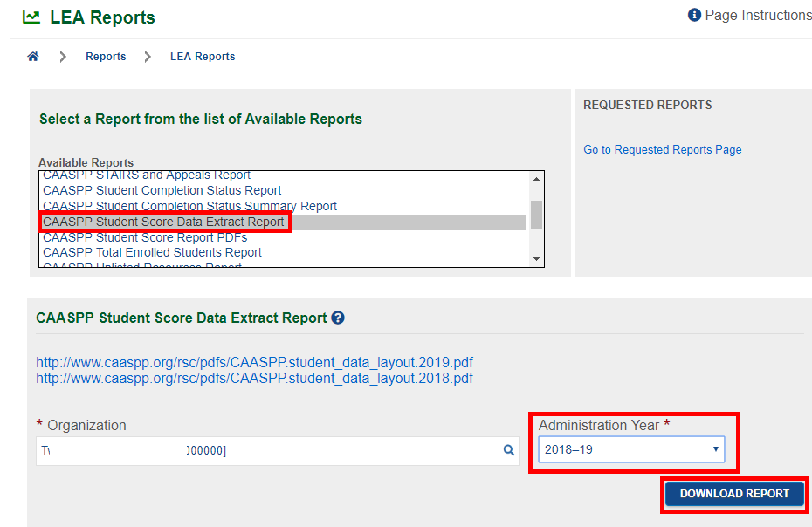812x527 pixels.
Task: Select CAASPP Student Completion Status Report
Action: 162,190
